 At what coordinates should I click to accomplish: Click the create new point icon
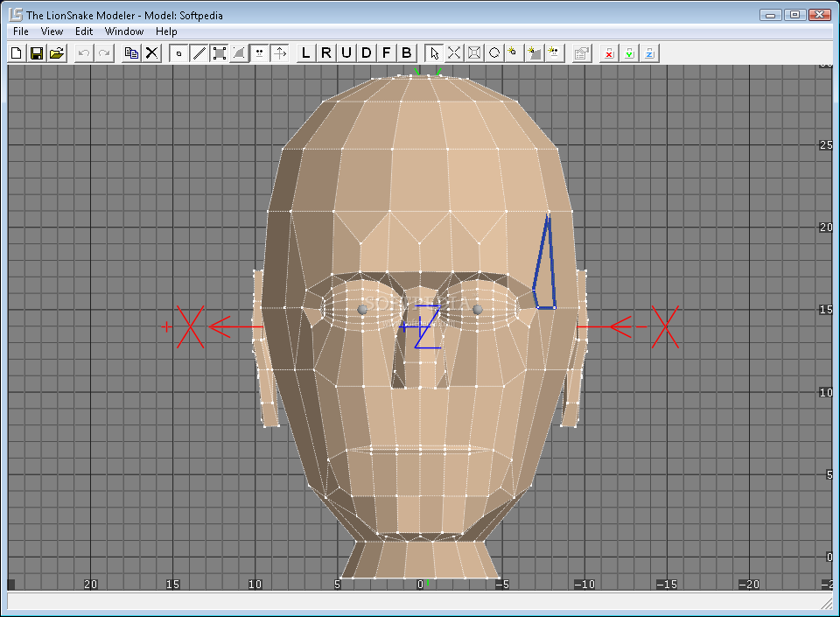coord(514,53)
